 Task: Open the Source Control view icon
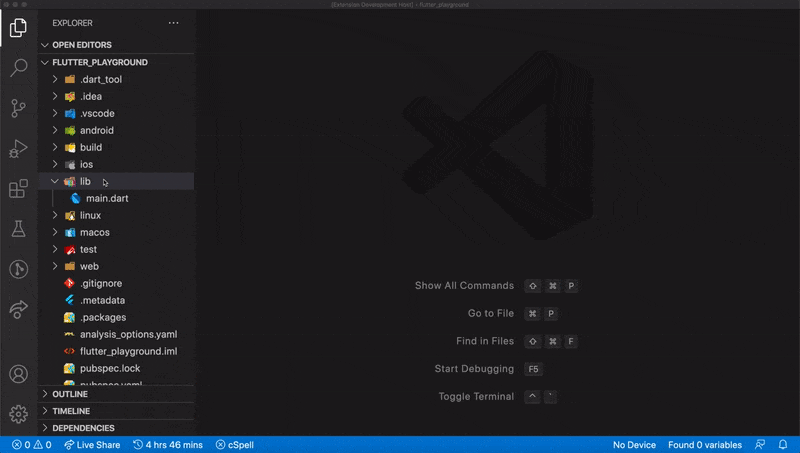18,108
